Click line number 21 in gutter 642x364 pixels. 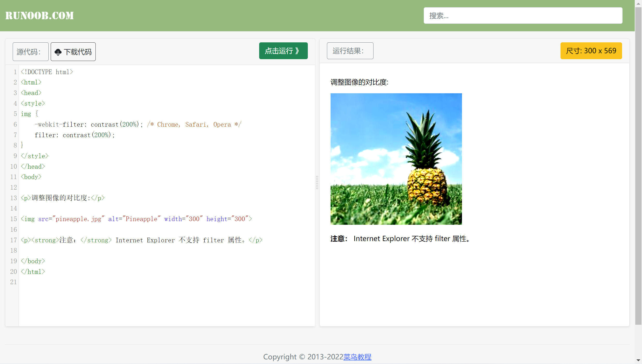pos(13,282)
